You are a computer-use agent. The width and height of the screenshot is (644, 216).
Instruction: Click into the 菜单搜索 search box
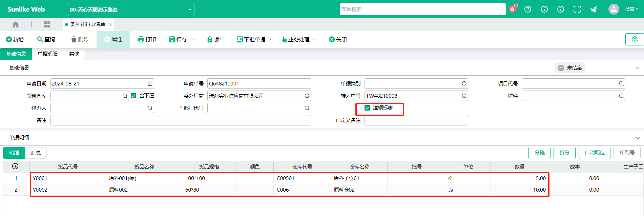422,9
